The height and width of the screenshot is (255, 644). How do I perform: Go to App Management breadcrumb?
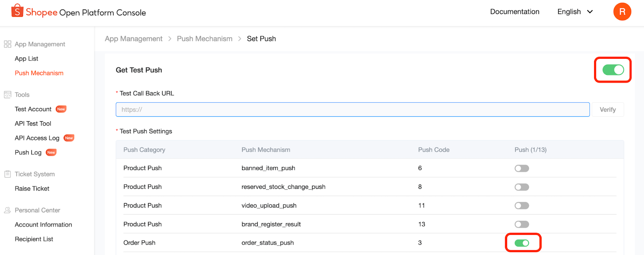coord(134,39)
